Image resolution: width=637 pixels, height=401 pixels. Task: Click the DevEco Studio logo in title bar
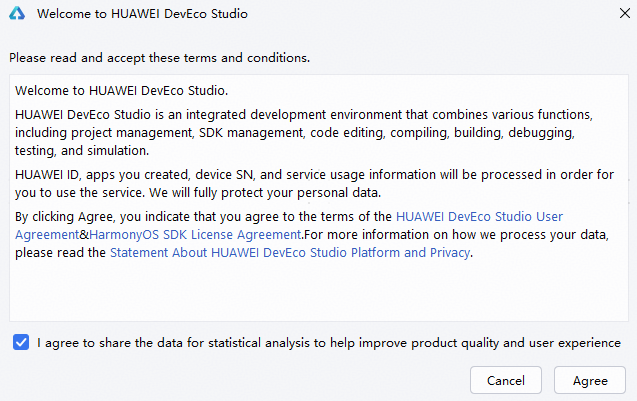pos(16,15)
